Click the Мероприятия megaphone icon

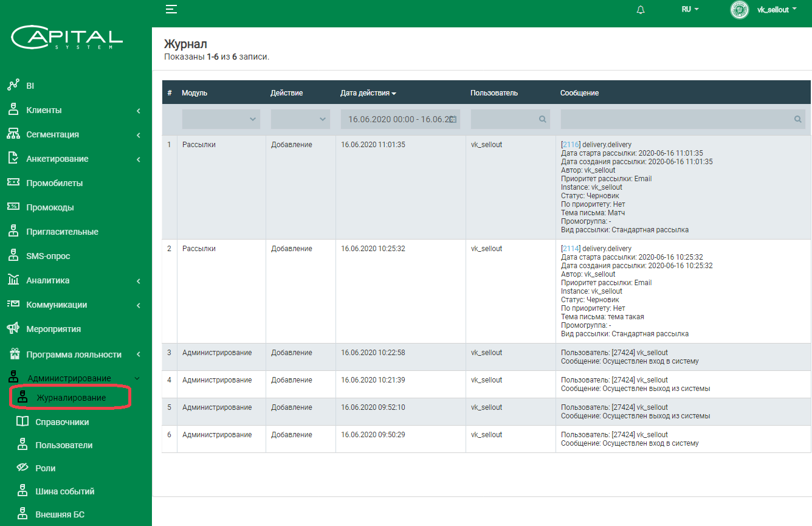pyautogui.click(x=13, y=328)
